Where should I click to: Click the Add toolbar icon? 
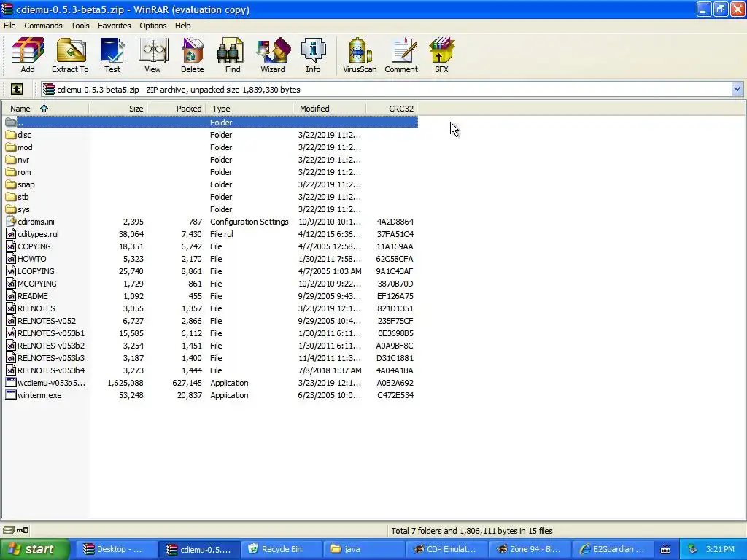click(28, 55)
